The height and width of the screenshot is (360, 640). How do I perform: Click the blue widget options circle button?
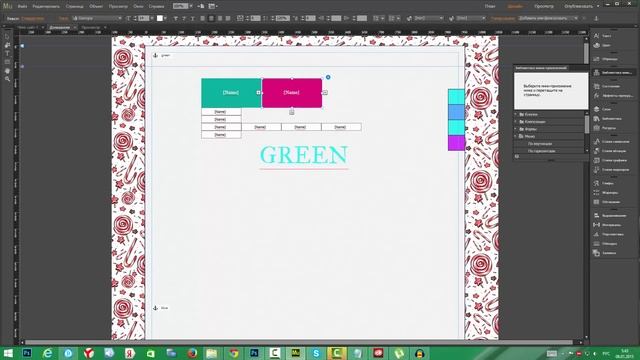328,77
